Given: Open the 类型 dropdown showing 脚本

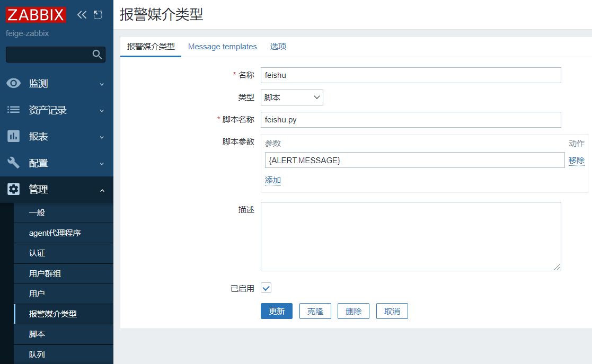Looking at the screenshot, I should tap(292, 97).
